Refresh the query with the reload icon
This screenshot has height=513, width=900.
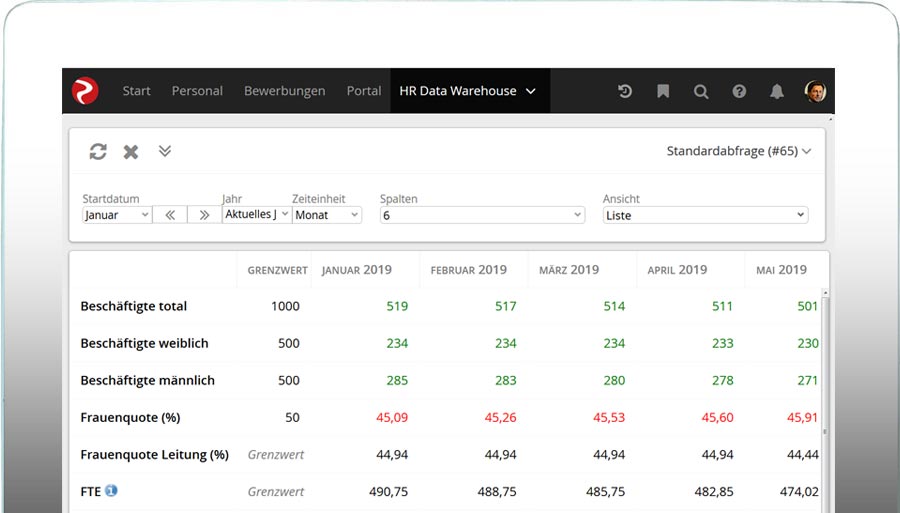tap(98, 151)
